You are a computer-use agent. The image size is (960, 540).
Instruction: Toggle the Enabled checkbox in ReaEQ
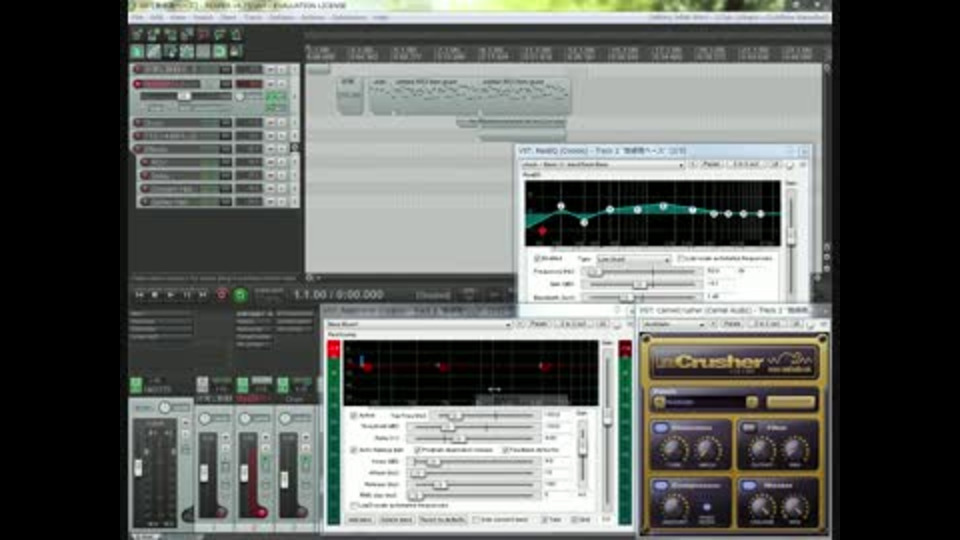coord(537,258)
